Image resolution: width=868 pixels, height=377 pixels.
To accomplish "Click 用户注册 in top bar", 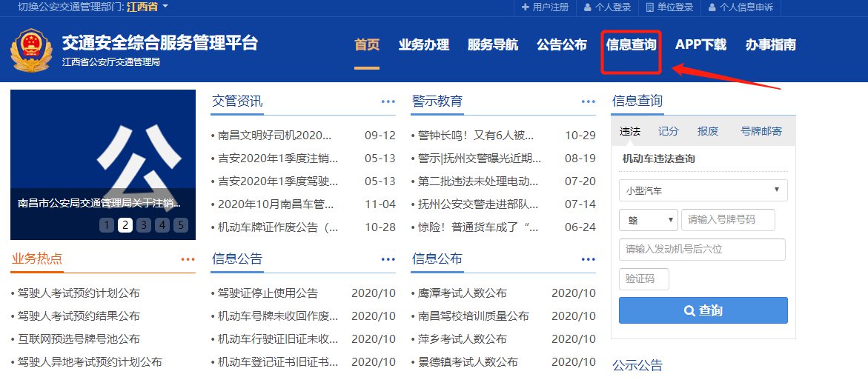I will click(x=546, y=7).
